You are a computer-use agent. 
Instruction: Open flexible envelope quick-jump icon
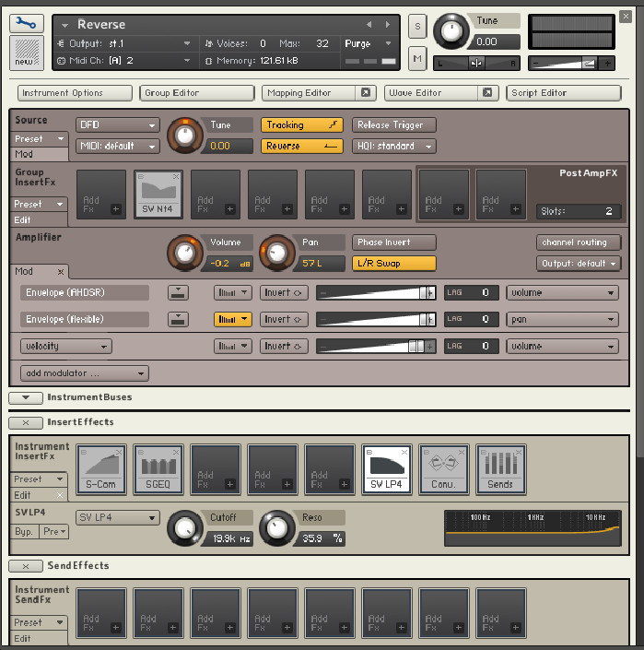click(178, 319)
